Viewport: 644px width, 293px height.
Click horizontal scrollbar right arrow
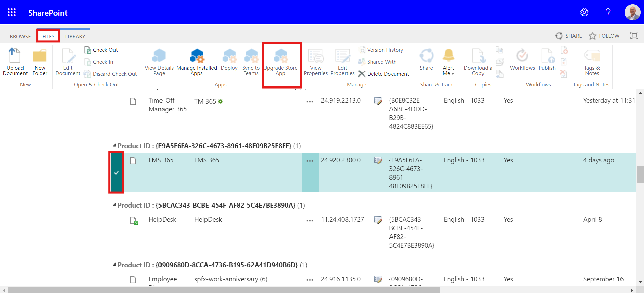pyautogui.click(x=632, y=290)
